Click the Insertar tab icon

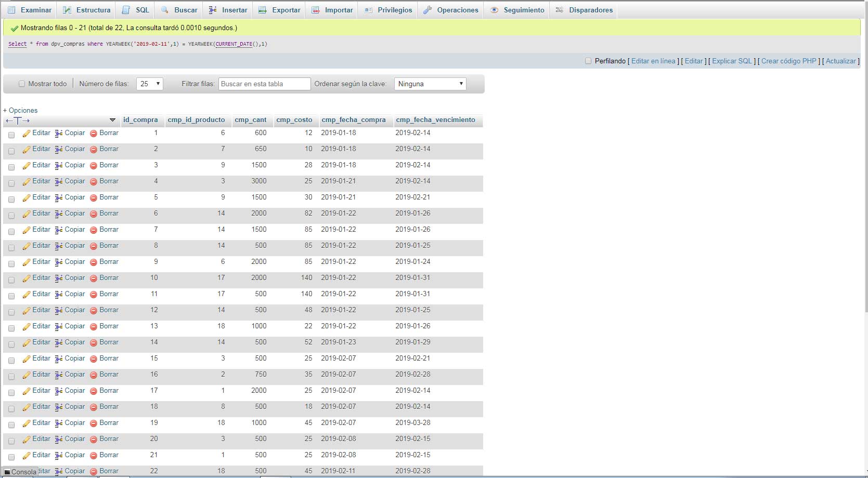[x=213, y=10]
